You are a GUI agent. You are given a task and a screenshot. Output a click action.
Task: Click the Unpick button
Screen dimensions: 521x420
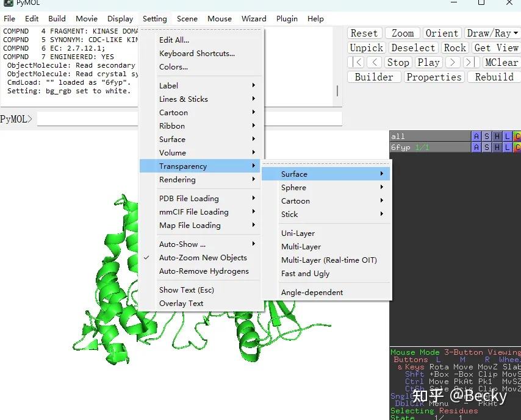pyautogui.click(x=367, y=48)
